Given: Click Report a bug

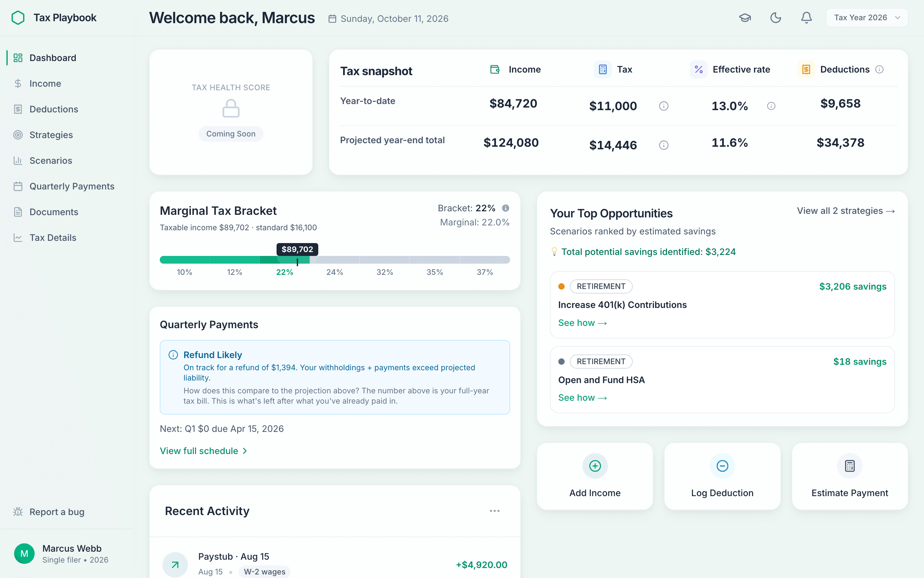Looking at the screenshot, I should point(49,512).
